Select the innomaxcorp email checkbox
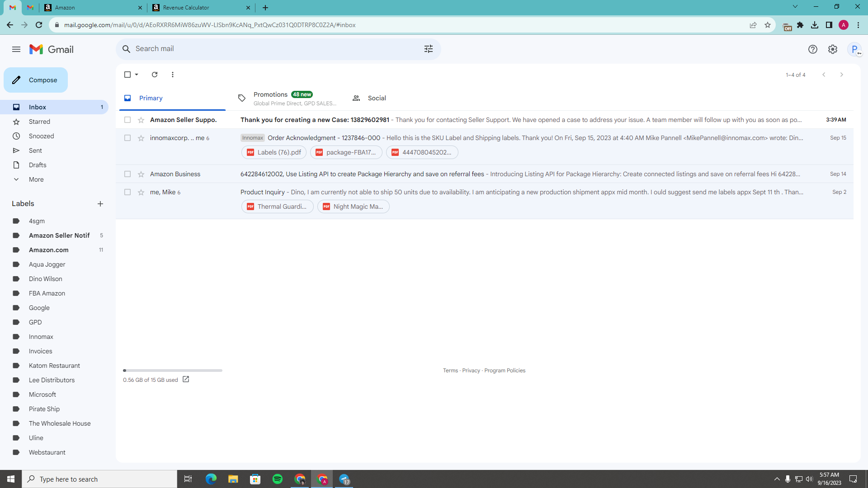The image size is (868, 488). [127, 138]
